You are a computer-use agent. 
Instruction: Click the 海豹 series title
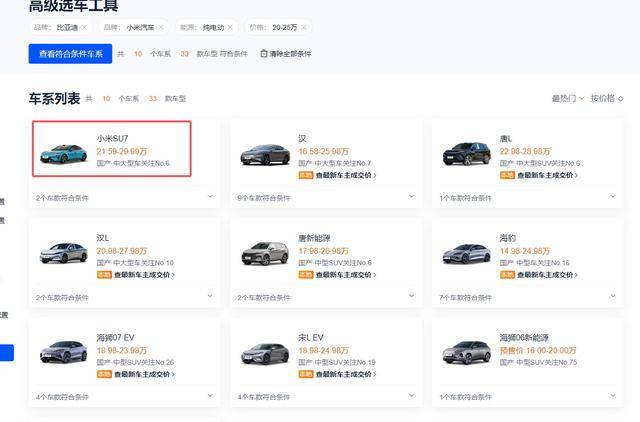coord(508,238)
